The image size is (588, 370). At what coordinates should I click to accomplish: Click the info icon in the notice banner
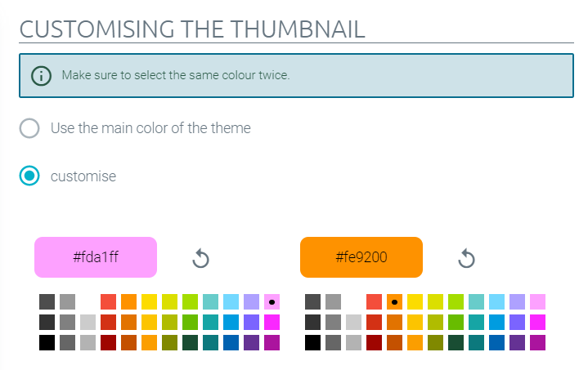coord(41,76)
